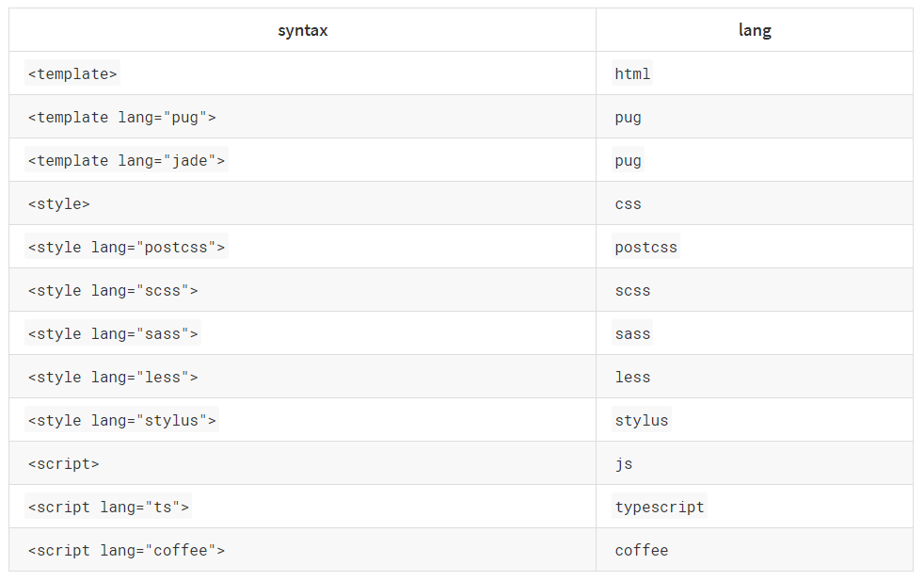Click the pug value next to jade template
Image resolution: width=924 pixels, height=581 pixels.
(x=627, y=160)
